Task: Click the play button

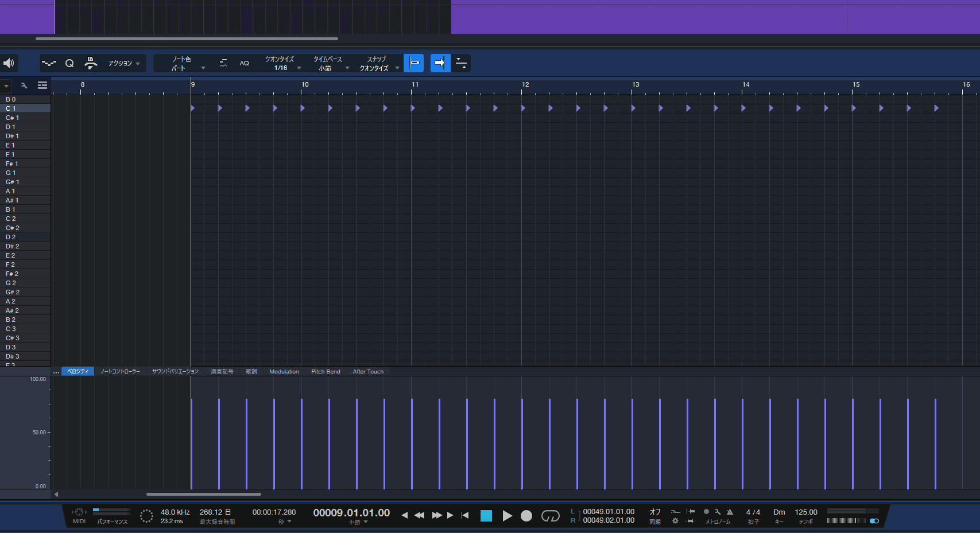Action: [507, 516]
